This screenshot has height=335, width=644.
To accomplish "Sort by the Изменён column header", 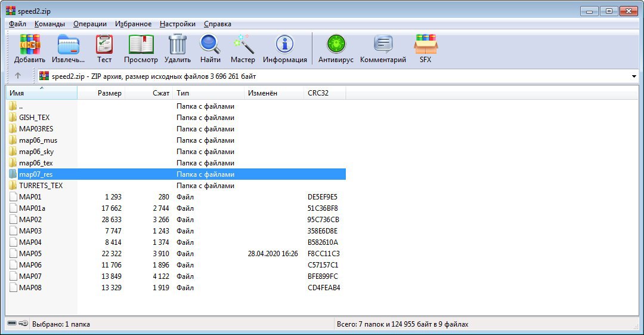I will pyautogui.click(x=274, y=93).
